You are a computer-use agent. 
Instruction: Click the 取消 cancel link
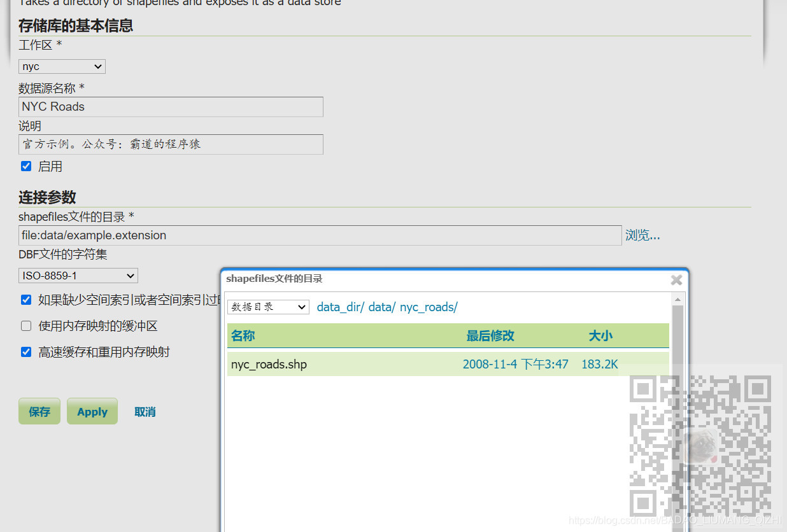coord(145,412)
